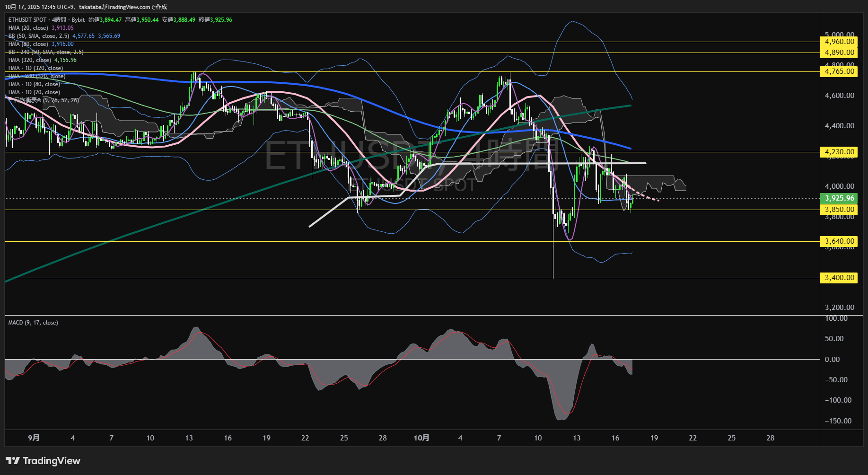The image size is (868, 475).
Task: Select the ETHUSDT SPOT symbol title
Action: [x=27, y=20]
